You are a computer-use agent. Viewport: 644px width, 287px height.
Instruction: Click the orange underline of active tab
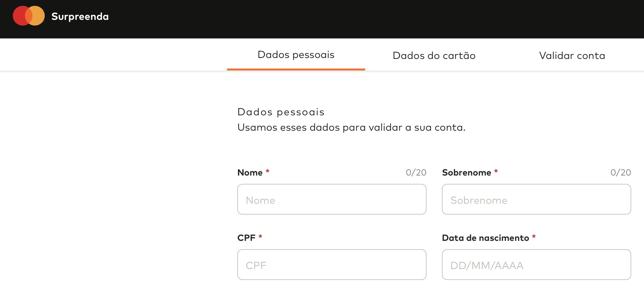click(x=296, y=70)
